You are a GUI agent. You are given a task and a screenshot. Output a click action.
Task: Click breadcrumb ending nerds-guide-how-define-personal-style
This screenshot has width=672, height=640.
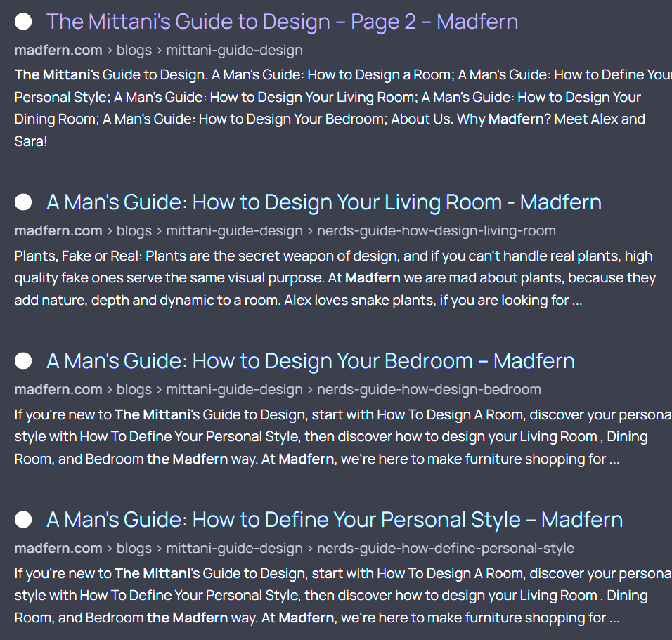295,548
